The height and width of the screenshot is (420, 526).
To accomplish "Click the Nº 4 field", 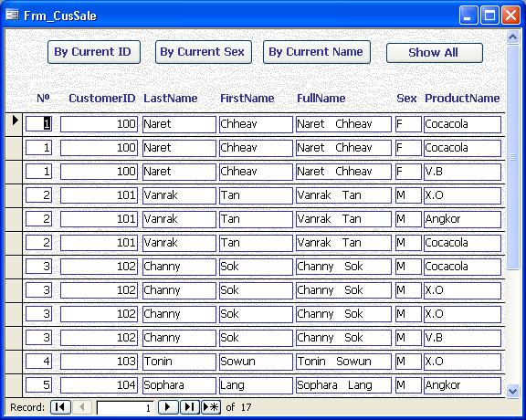I will pyautogui.click(x=39, y=362).
